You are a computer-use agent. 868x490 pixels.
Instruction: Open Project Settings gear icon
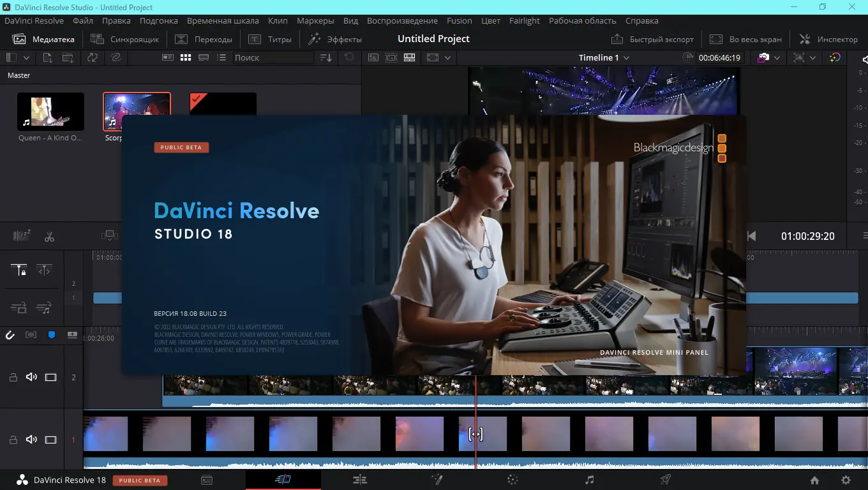[846, 480]
